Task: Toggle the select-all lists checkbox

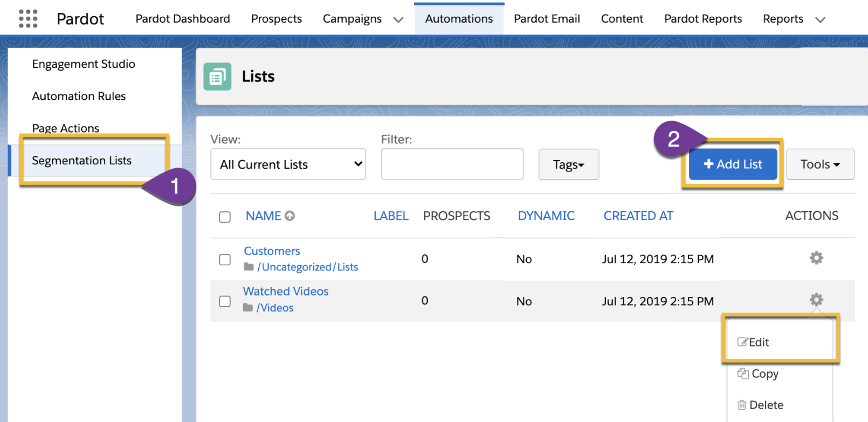Action: (x=225, y=217)
